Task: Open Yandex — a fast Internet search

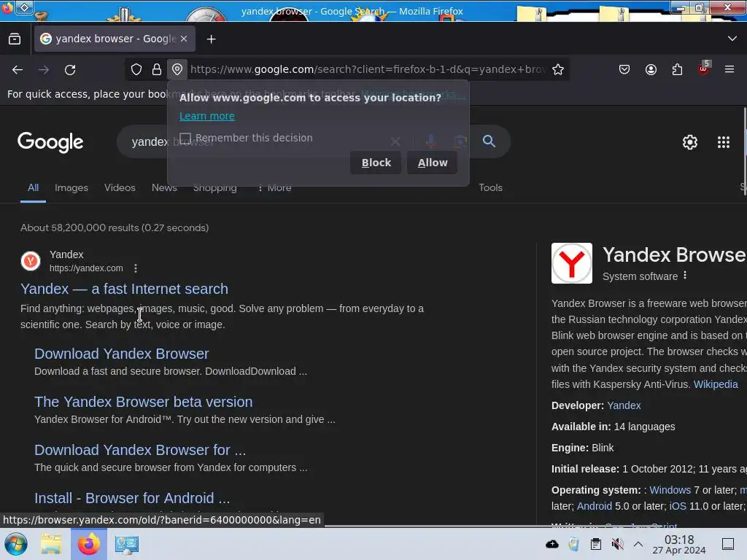Action: point(124,289)
